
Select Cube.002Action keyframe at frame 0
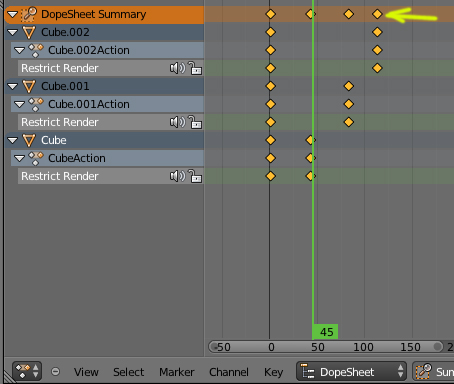tap(271, 50)
